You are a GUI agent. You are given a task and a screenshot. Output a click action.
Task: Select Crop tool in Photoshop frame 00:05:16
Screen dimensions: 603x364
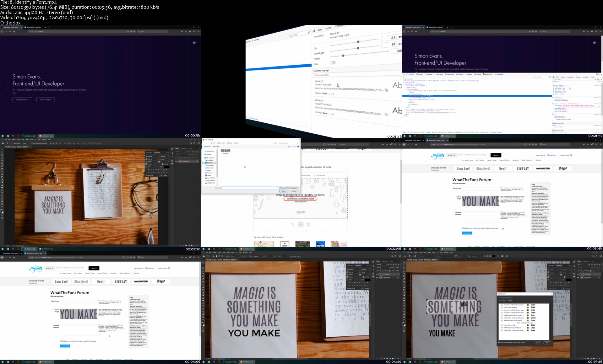[x=404, y=274]
